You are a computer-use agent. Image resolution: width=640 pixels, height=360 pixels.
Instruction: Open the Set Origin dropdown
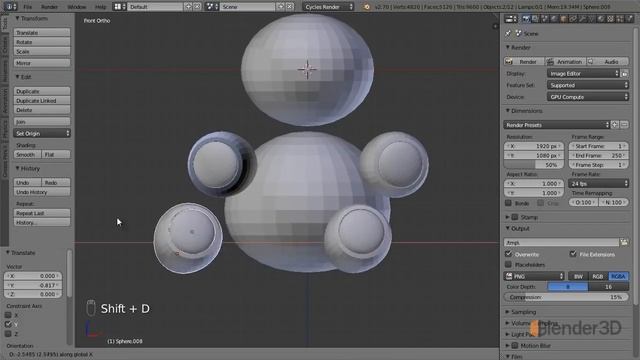pos(42,133)
